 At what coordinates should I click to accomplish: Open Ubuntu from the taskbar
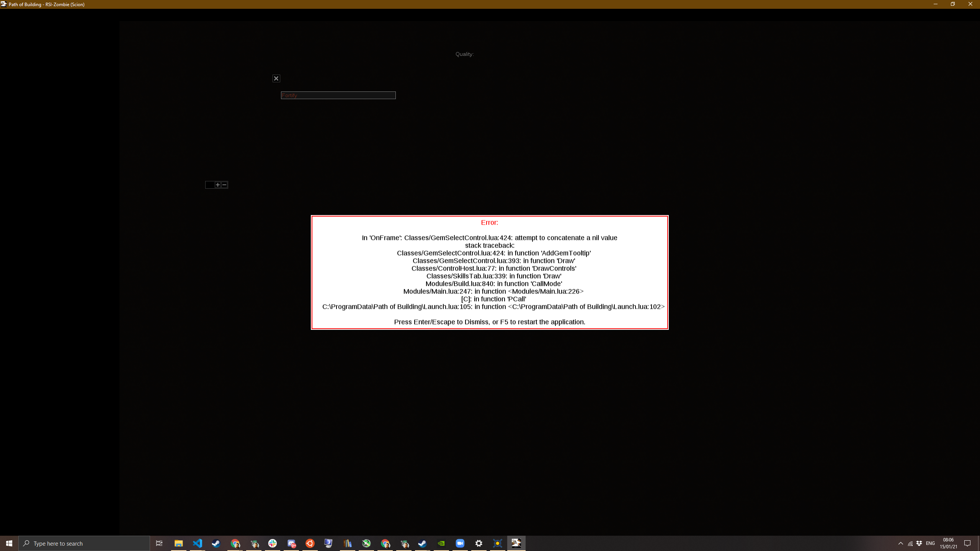[310, 543]
